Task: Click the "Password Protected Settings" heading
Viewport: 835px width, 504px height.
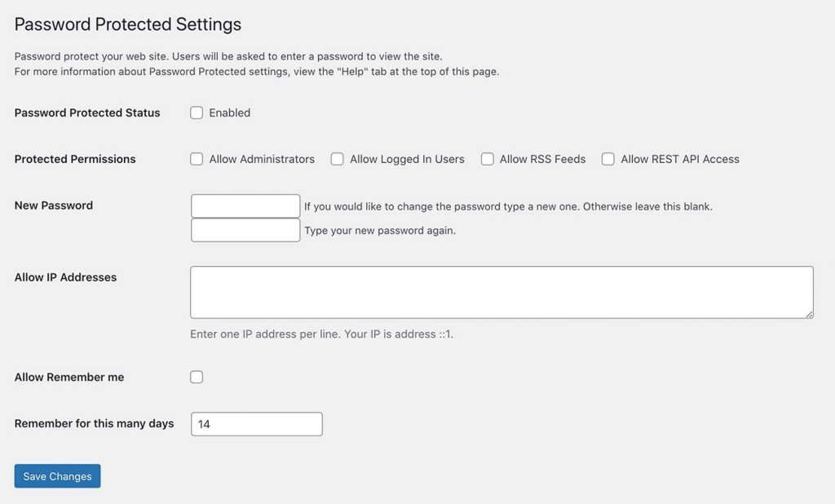Action: pyautogui.click(x=128, y=24)
